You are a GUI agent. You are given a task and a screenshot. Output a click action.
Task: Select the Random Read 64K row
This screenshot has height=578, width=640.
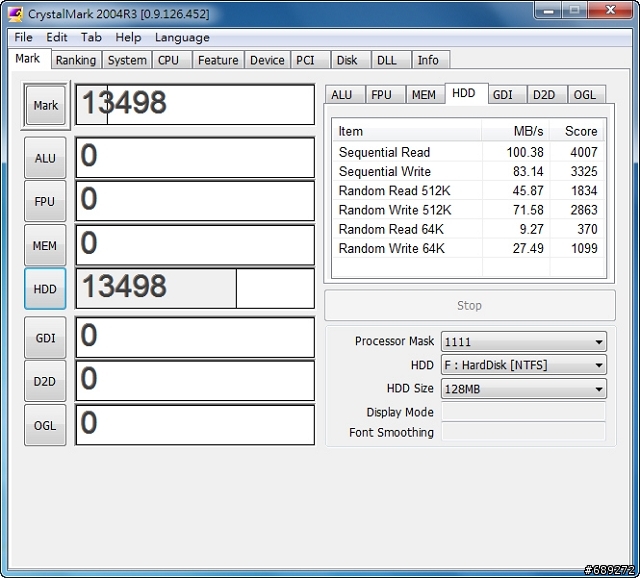click(x=468, y=229)
